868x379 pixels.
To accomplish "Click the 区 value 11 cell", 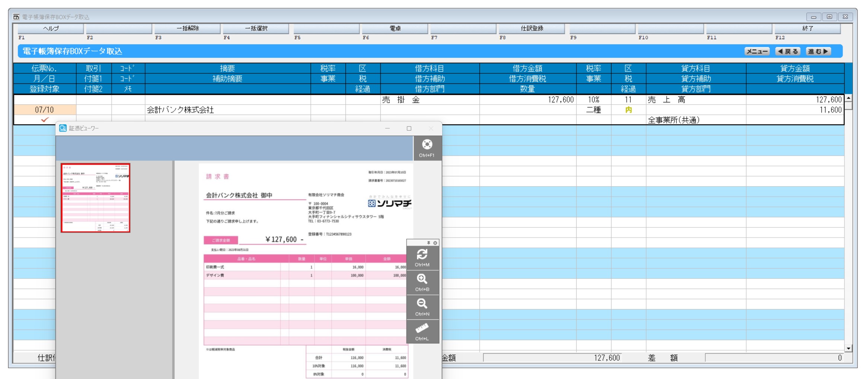I will 628,100.
